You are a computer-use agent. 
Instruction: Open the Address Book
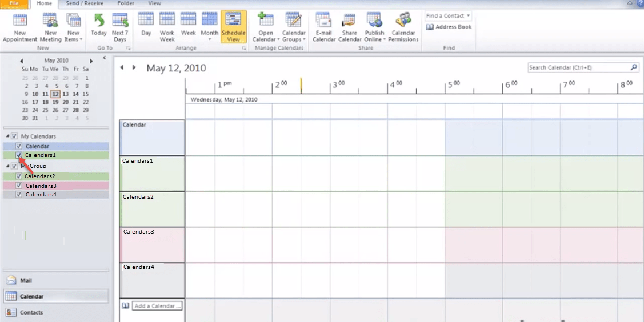click(449, 27)
